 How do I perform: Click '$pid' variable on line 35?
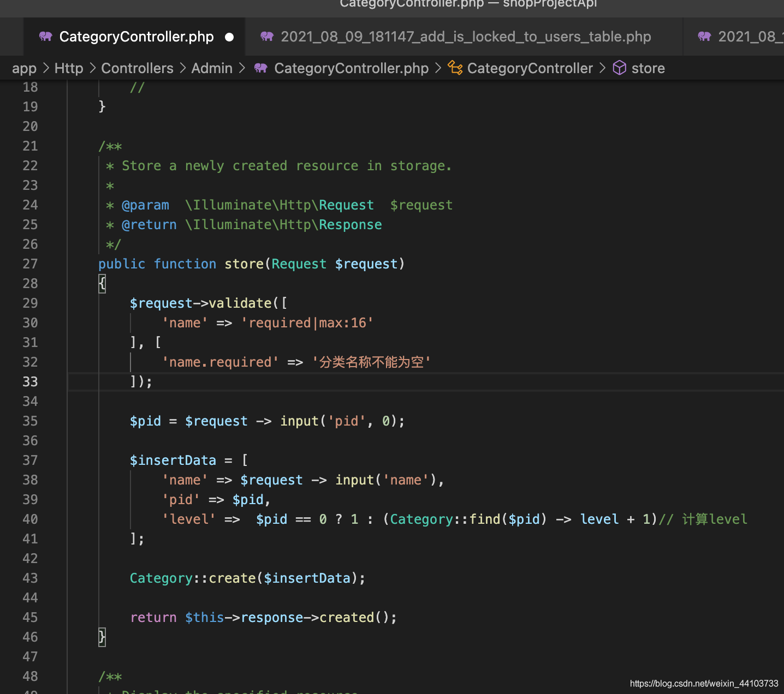pos(145,421)
